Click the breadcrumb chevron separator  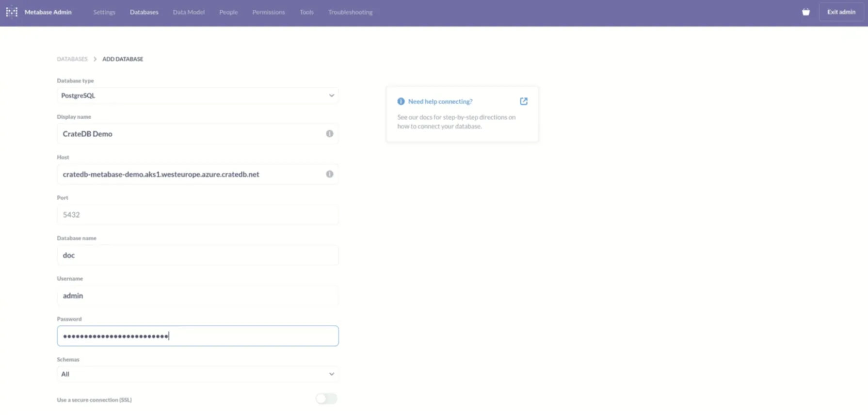pyautogui.click(x=95, y=59)
